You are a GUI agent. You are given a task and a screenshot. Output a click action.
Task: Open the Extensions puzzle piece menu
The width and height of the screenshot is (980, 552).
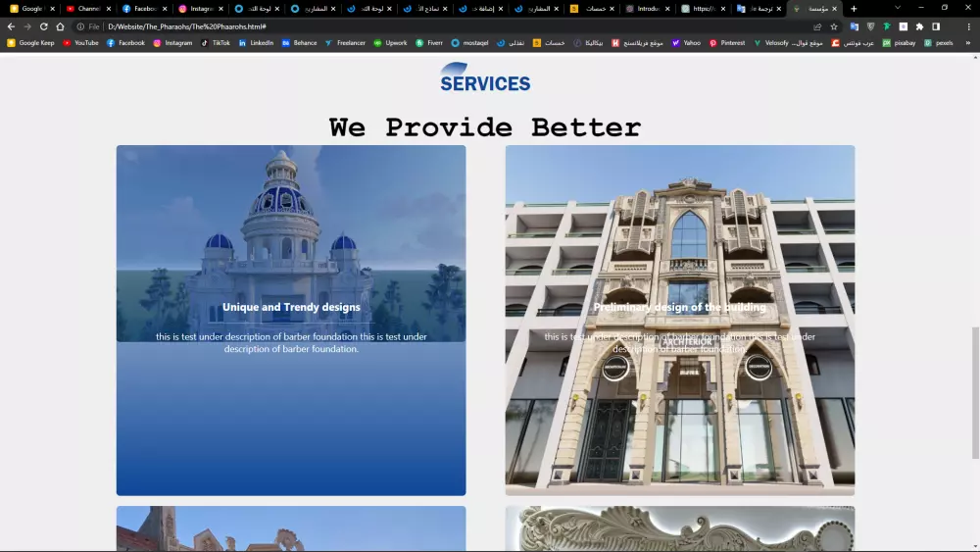919,26
